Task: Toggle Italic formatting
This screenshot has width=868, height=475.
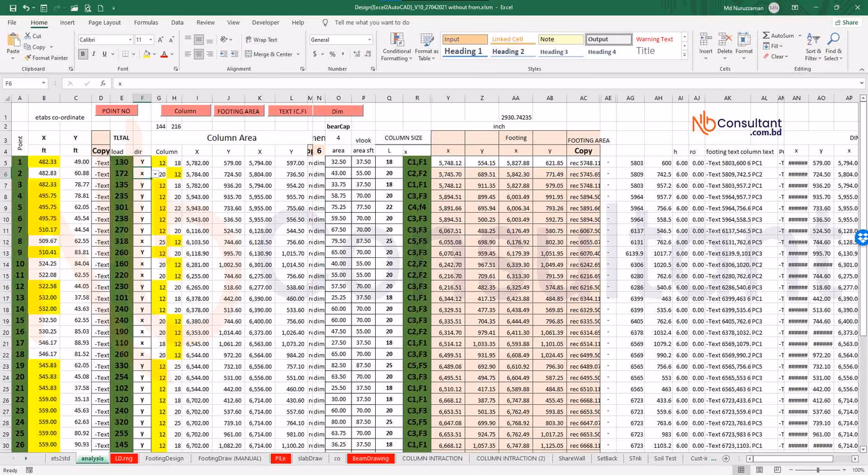Action: (x=94, y=54)
